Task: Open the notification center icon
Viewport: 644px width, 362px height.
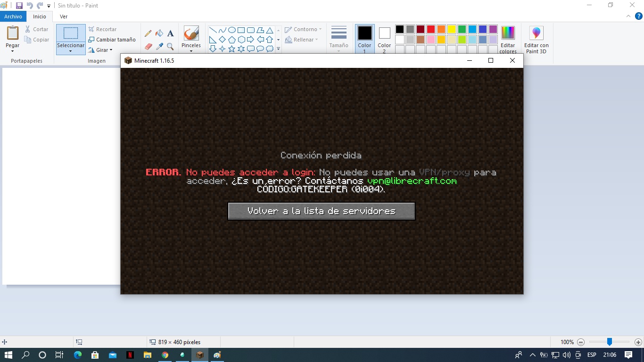Action: pos(628,355)
